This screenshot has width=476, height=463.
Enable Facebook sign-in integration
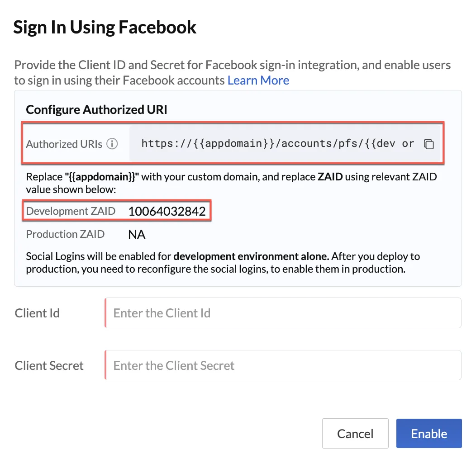point(429,433)
